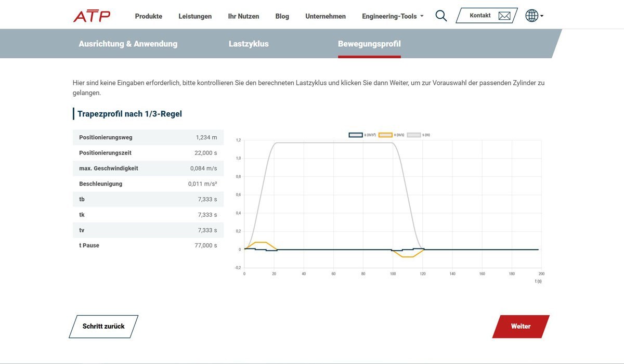Navigate to Unternehmen page
The height and width of the screenshot is (364, 624).
pos(326,16)
